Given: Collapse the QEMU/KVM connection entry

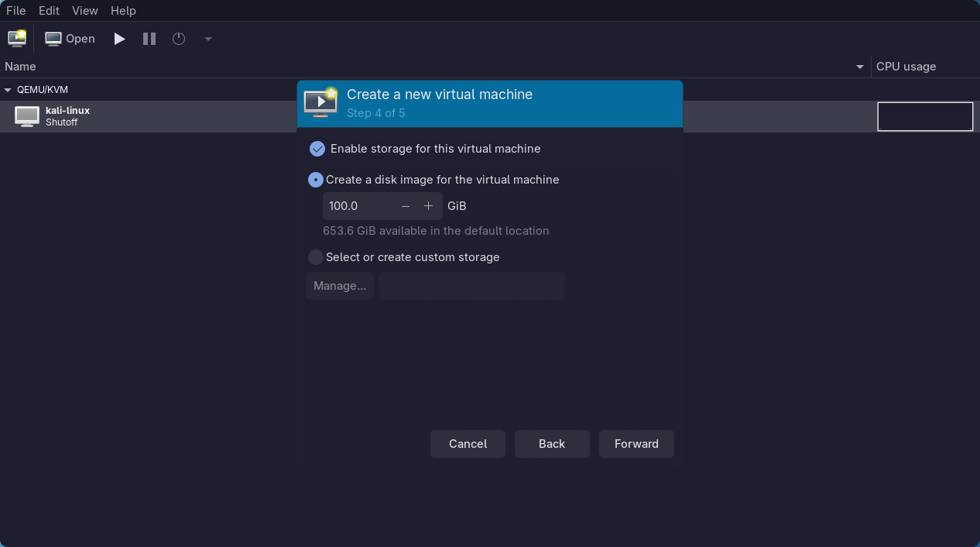Looking at the screenshot, I should pos(8,89).
